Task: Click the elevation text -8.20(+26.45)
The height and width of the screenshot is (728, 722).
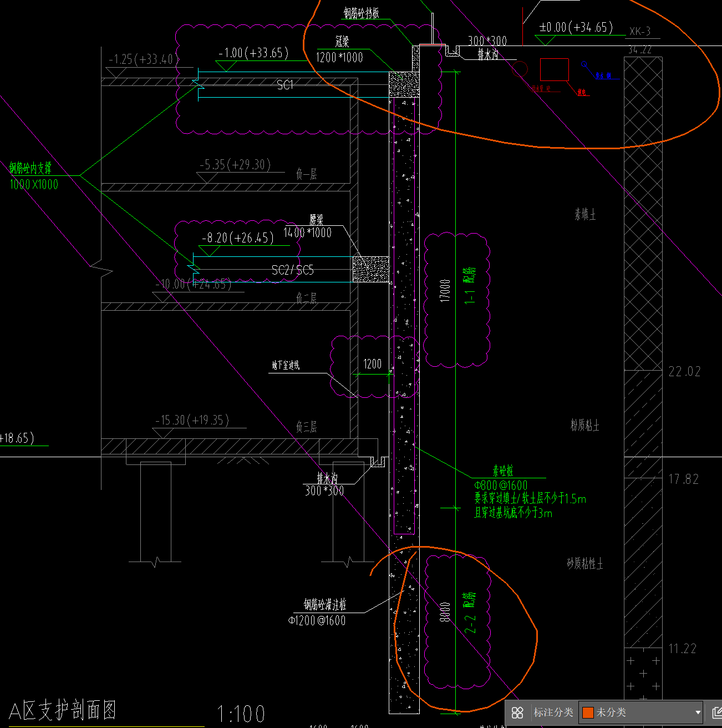Action: click(x=238, y=238)
